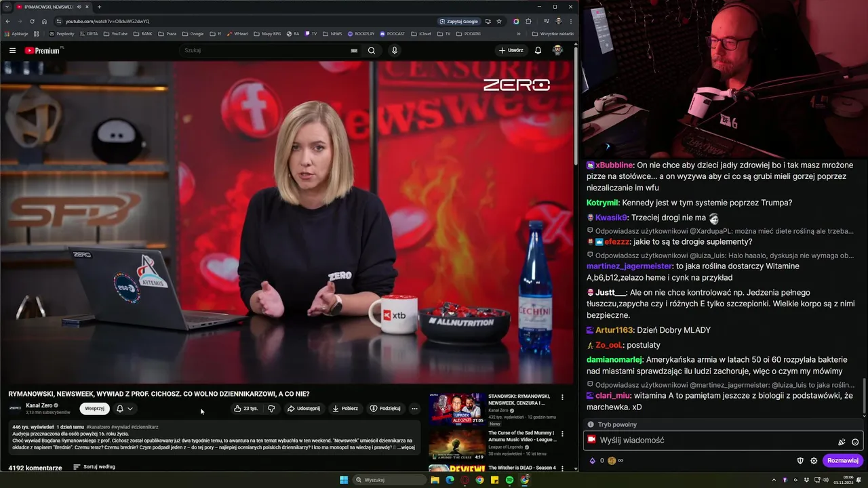Open the on-screen keyboard in search box
The height and width of the screenshot is (488, 868).
pyautogui.click(x=354, y=50)
